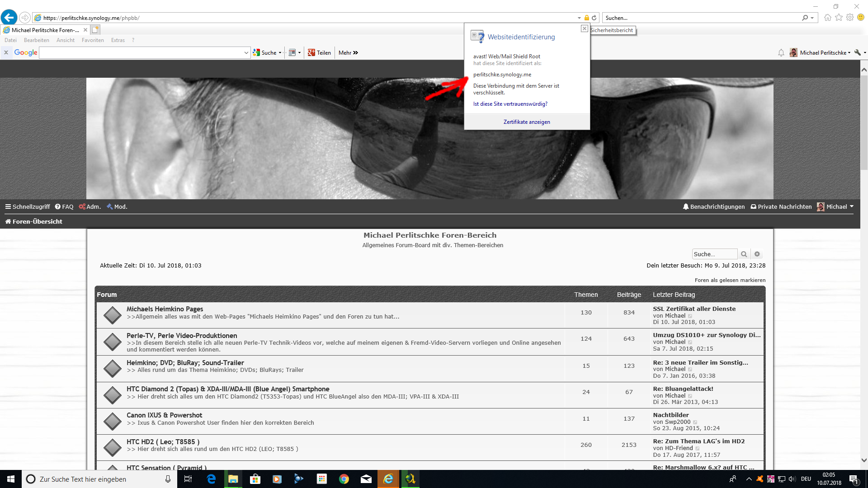Open the Favoriten menu
This screenshot has height=488, width=868.
tap(93, 40)
